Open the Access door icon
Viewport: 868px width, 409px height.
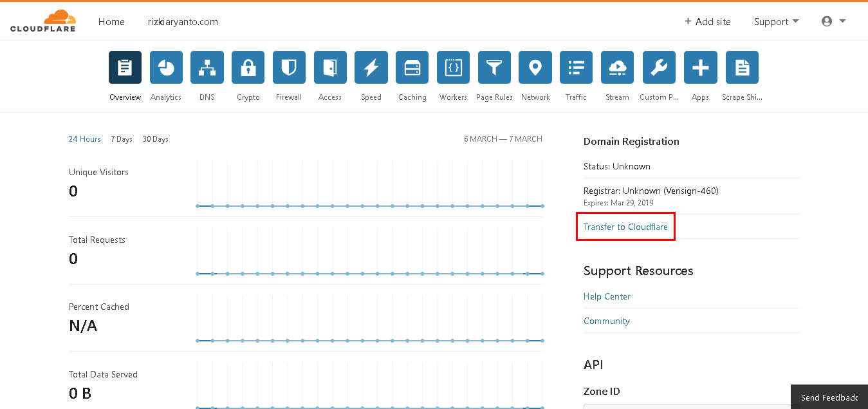click(x=330, y=68)
